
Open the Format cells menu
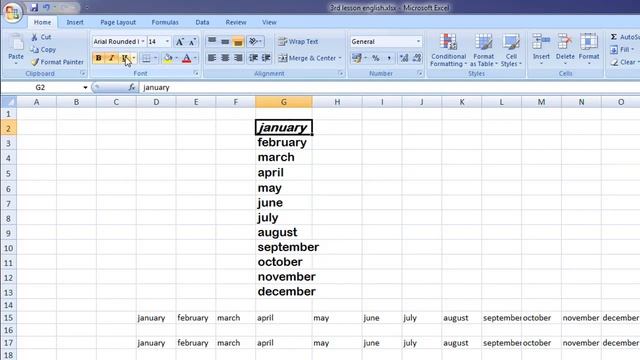point(589,49)
